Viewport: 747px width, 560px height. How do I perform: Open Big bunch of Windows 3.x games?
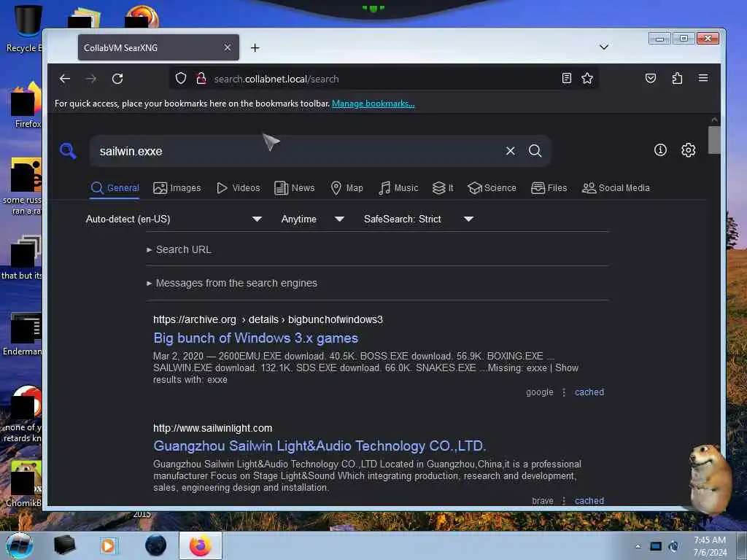pyautogui.click(x=255, y=338)
